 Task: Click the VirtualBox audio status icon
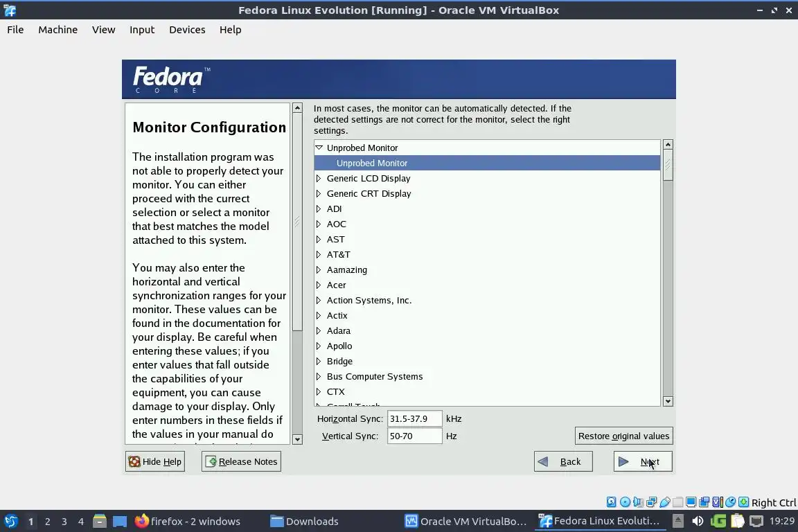(x=638, y=502)
